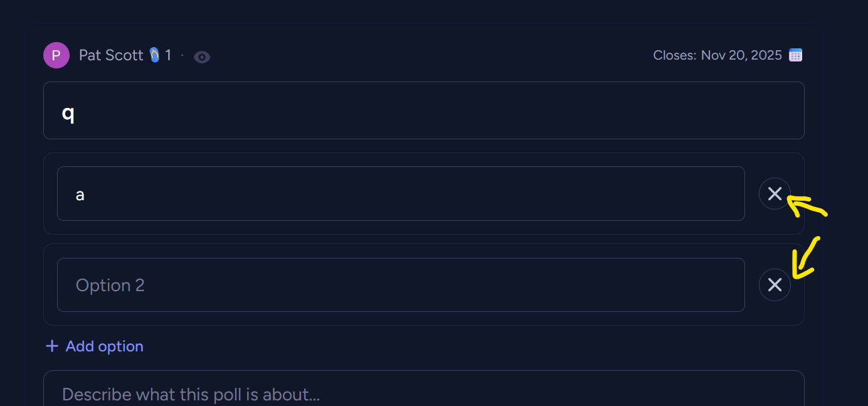This screenshot has width=868, height=406.
Task: Open the Pat Scott author name
Action: tap(111, 55)
